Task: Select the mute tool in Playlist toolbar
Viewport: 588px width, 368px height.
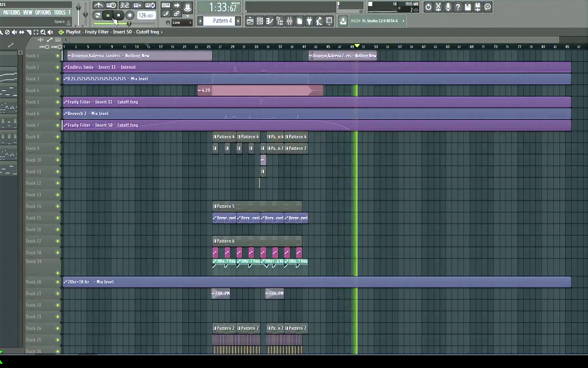Action: (14, 32)
